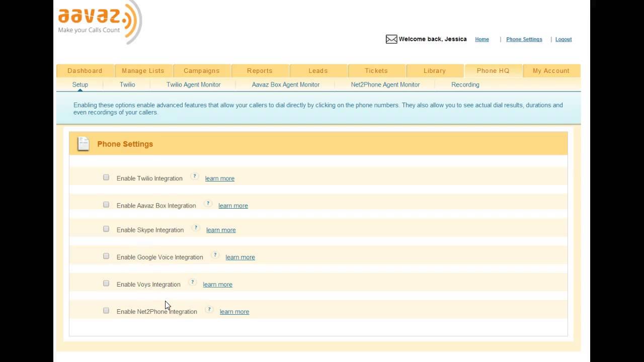Open Aavaz Box Agent Monitor sub-tab

click(x=286, y=84)
